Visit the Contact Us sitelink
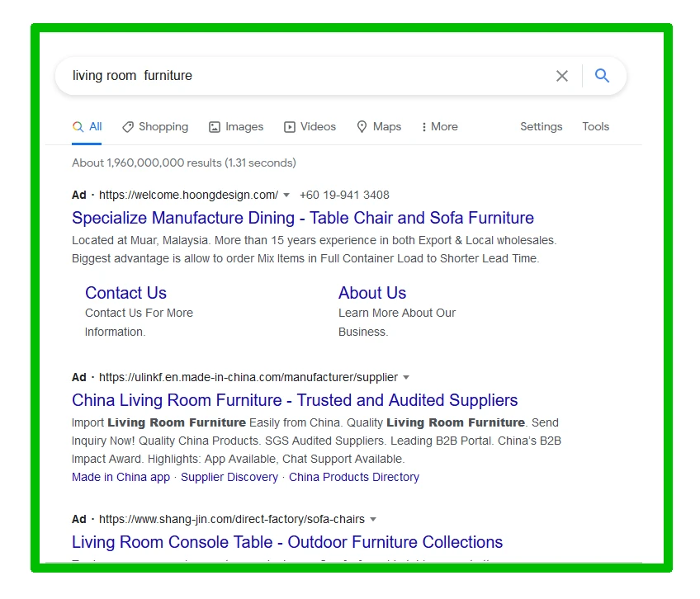 pos(125,293)
